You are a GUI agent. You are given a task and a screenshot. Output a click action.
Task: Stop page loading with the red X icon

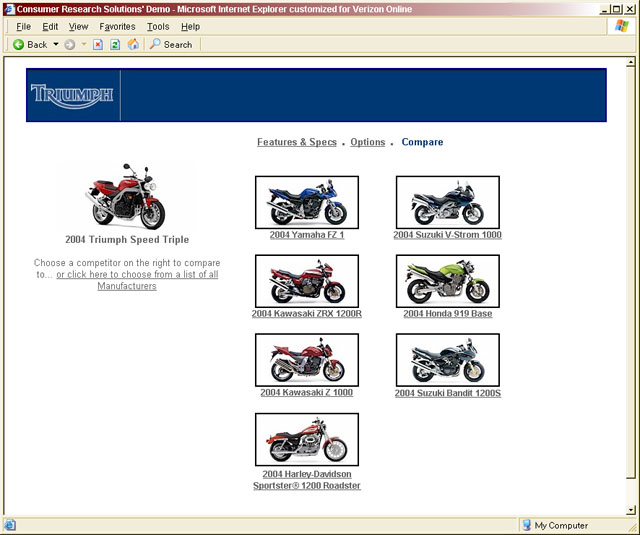(x=98, y=44)
